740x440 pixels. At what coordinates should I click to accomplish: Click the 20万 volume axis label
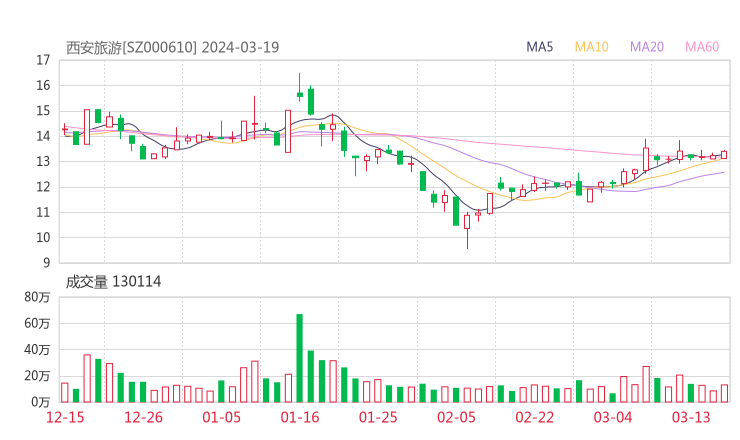[37, 376]
